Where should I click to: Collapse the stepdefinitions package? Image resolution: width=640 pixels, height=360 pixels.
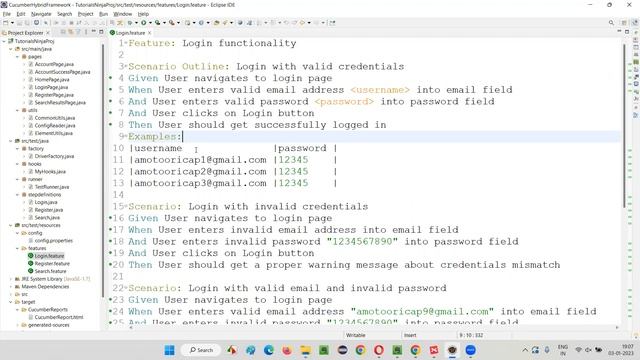click(x=18, y=195)
